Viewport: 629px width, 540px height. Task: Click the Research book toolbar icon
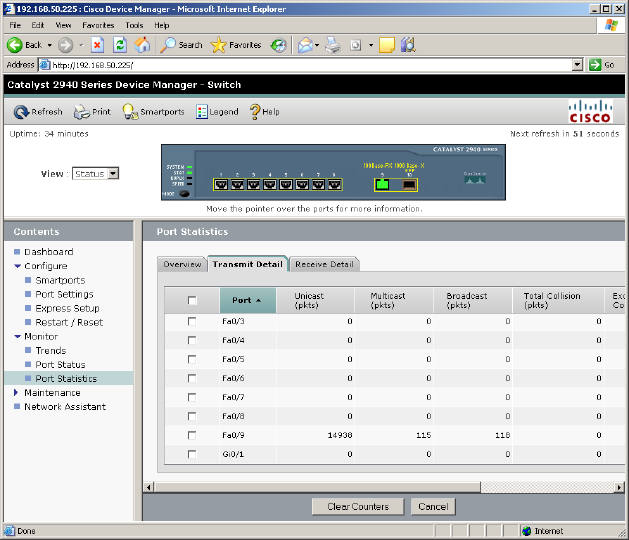click(x=408, y=45)
